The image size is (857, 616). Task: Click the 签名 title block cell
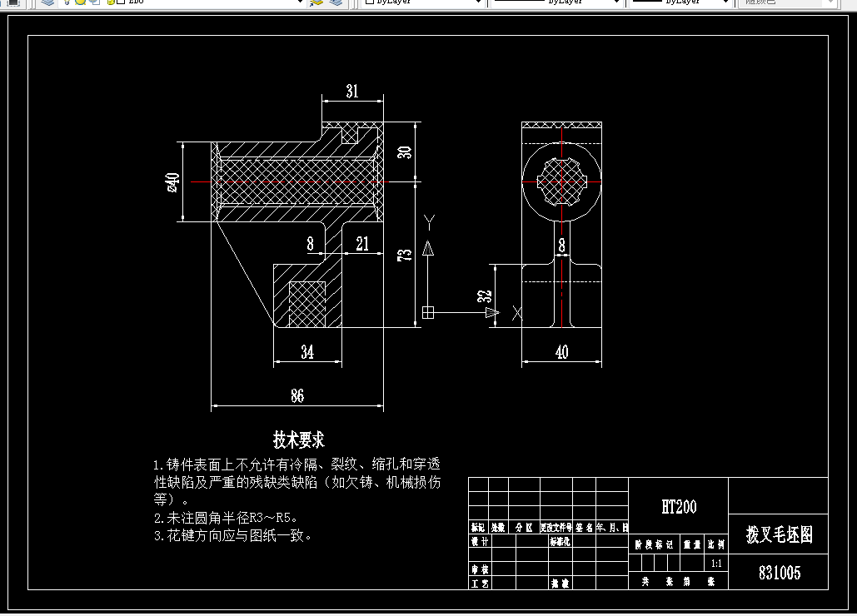point(585,528)
